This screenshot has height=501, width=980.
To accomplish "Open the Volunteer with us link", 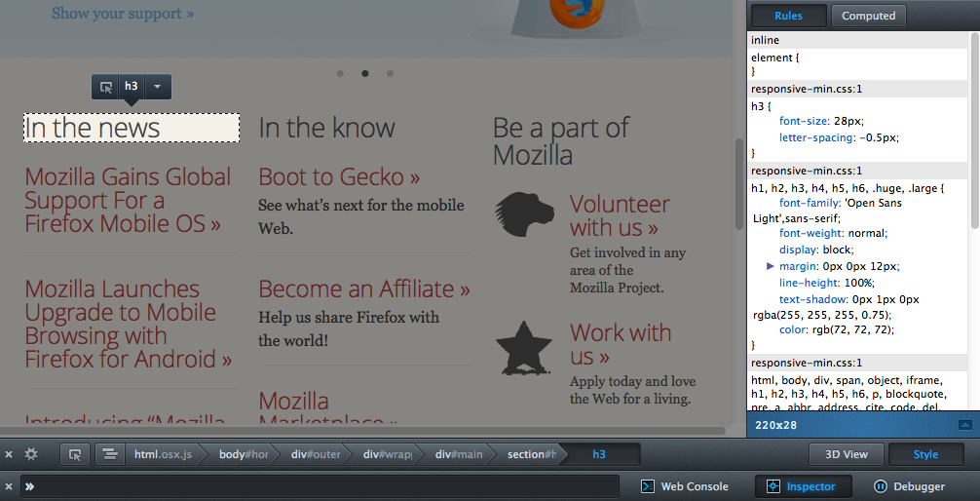I will pos(620,215).
